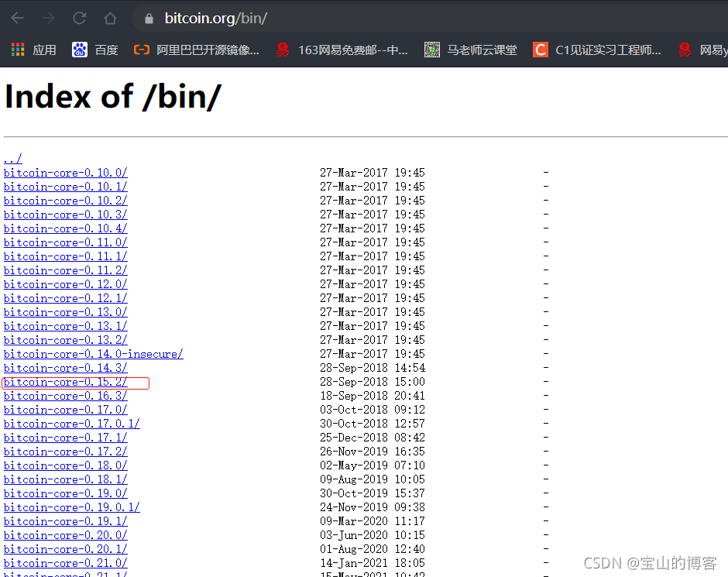
Task: Click date 03-Oct-2018 09:12
Action: coord(373,410)
